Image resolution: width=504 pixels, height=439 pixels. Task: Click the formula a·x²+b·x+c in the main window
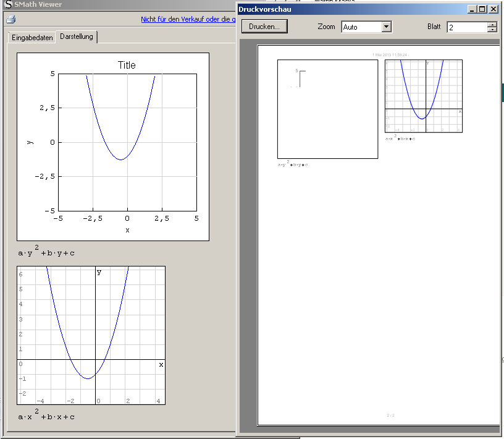point(46,416)
